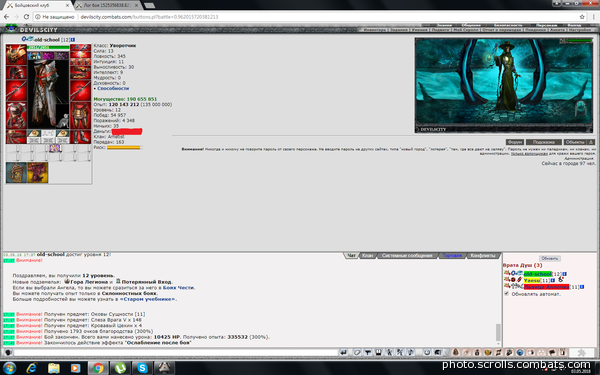600x375 pixels.
Task: Toggle the 'Обновлять автомат.' checkbox
Action: (507, 293)
